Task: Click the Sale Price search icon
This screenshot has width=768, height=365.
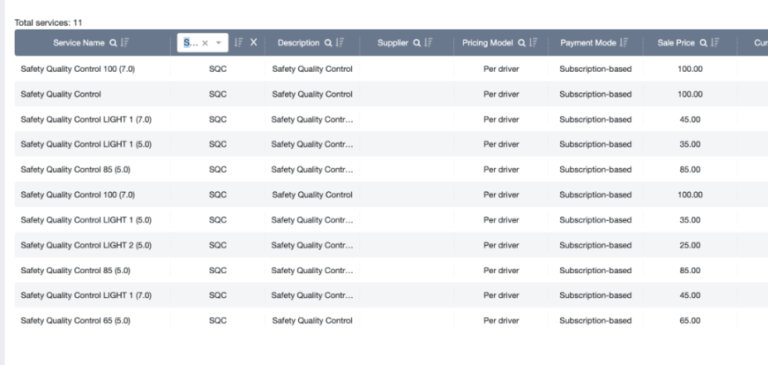Action: (x=703, y=43)
